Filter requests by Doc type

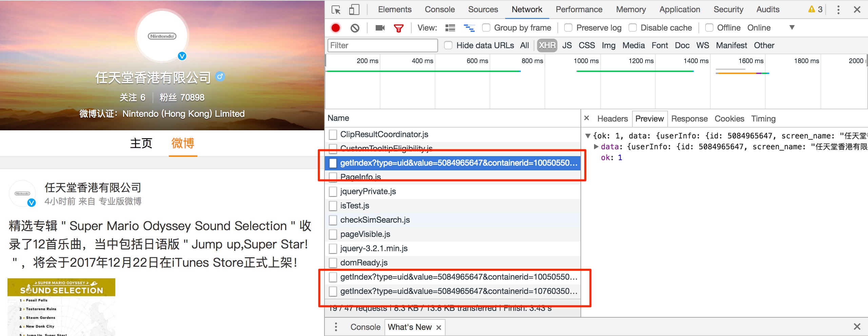(682, 45)
